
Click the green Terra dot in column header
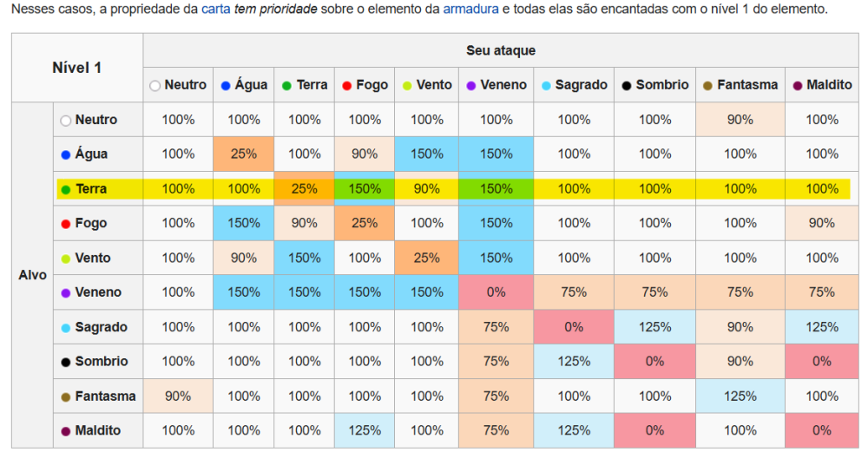coord(286,86)
